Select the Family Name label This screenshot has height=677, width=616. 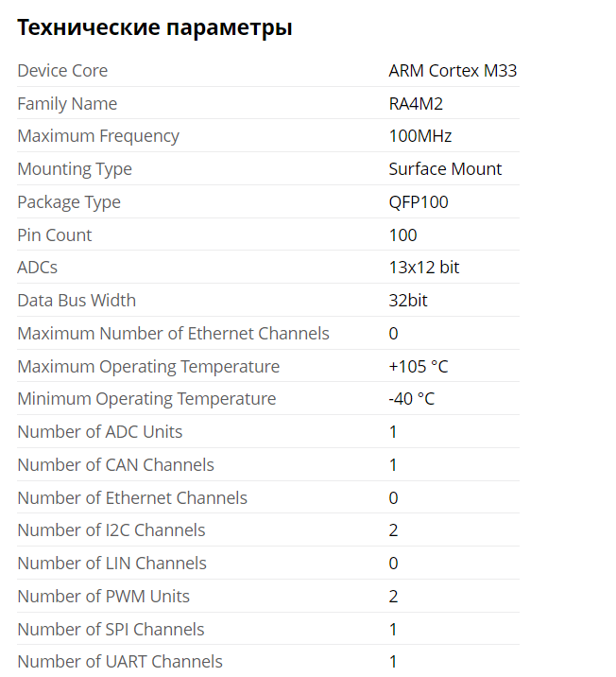67,104
